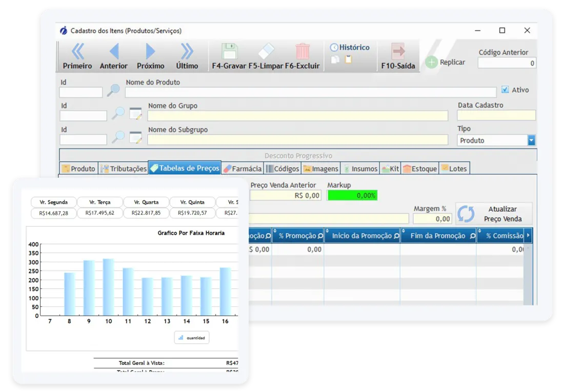564x392 pixels.
Task: Open the edit note icon beside Nome do Grupo
Action: pyautogui.click(x=135, y=113)
